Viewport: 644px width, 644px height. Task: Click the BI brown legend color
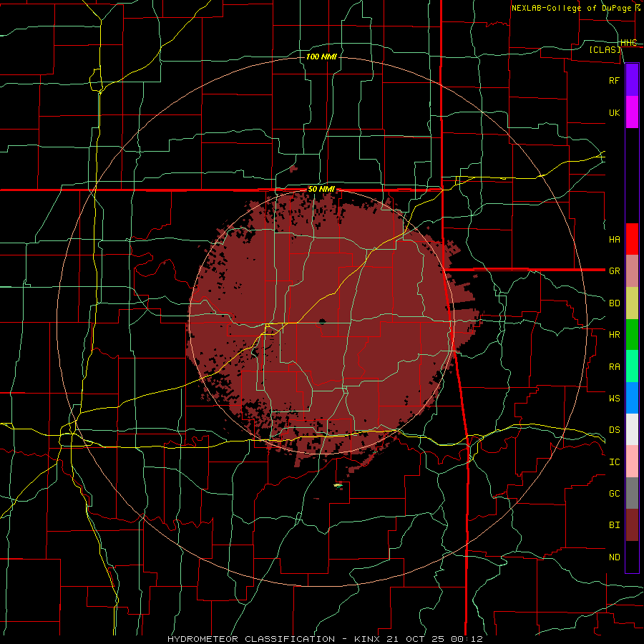pyautogui.click(x=632, y=525)
